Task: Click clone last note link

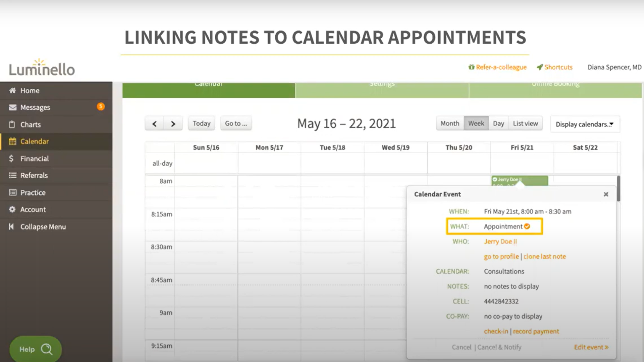Action: coord(544,256)
